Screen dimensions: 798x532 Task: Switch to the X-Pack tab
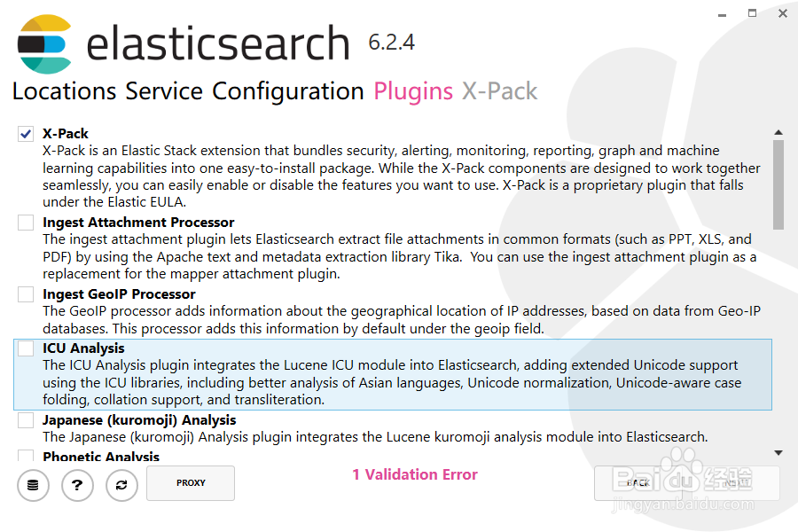pos(499,91)
